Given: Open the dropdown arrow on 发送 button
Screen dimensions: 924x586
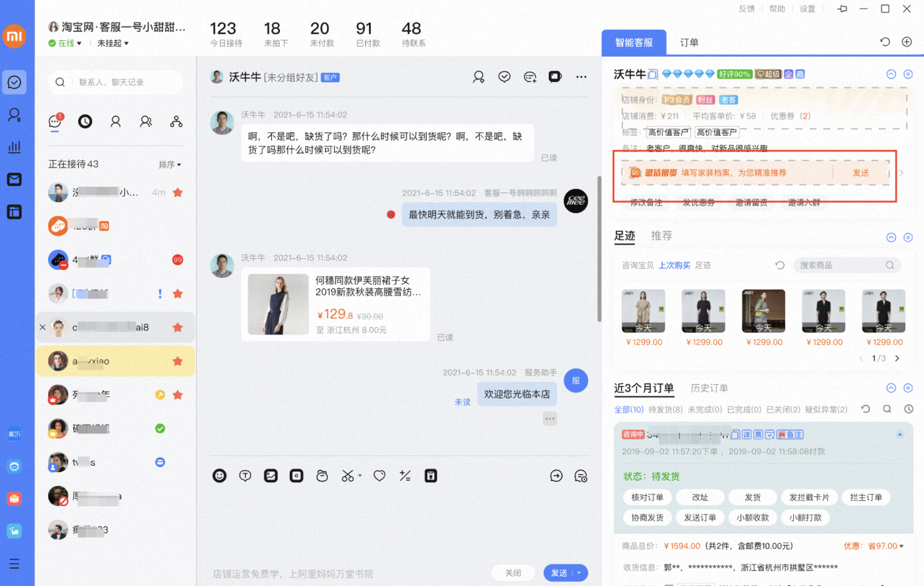Looking at the screenshot, I should [x=579, y=573].
